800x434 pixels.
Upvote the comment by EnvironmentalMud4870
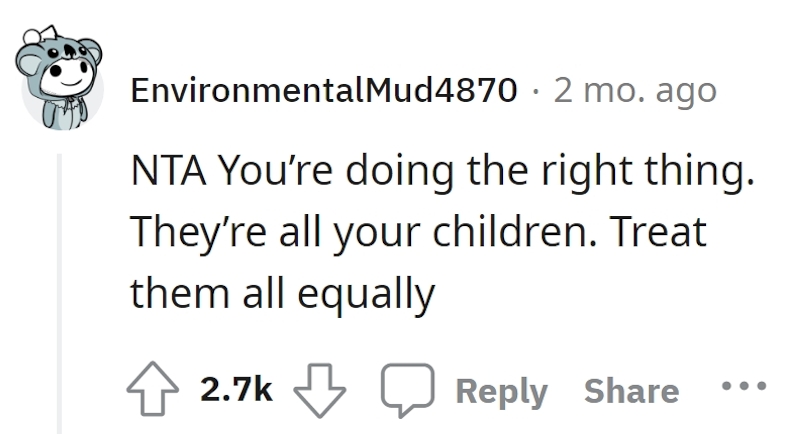click(153, 390)
